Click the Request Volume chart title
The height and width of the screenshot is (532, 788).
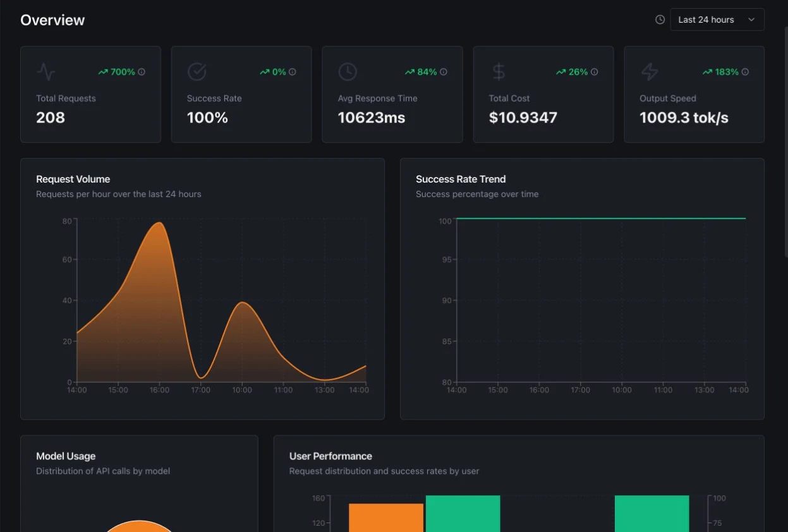coord(73,179)
